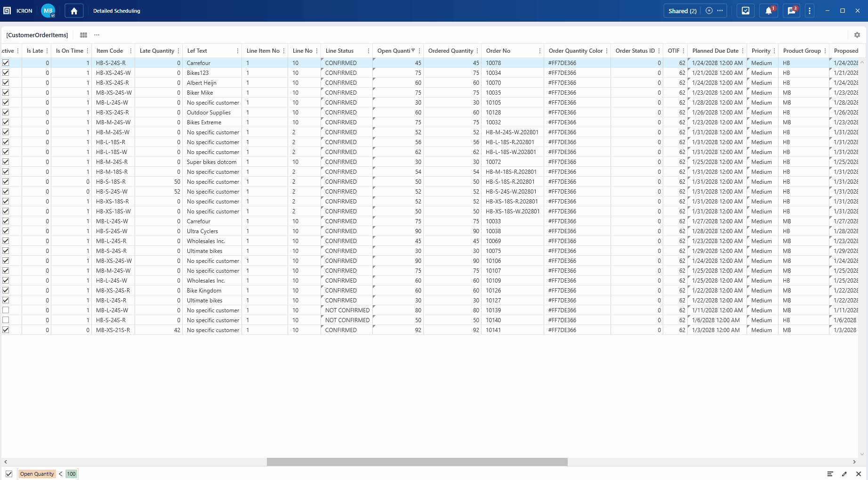Open the Home screen icon

pos(74,11)
